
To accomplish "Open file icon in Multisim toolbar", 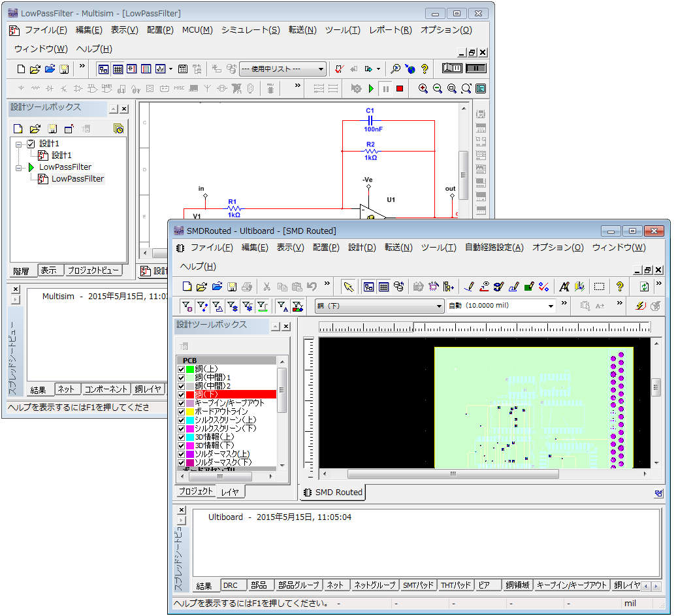I will pyautogui.click(x=35, y=69).
